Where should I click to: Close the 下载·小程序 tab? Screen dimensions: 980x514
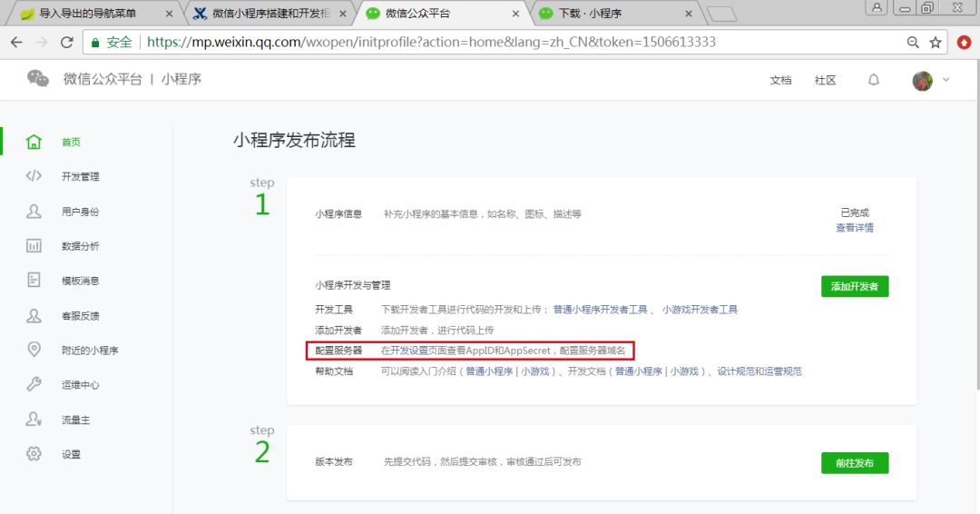pyautogui.click(x=688, y=13)
